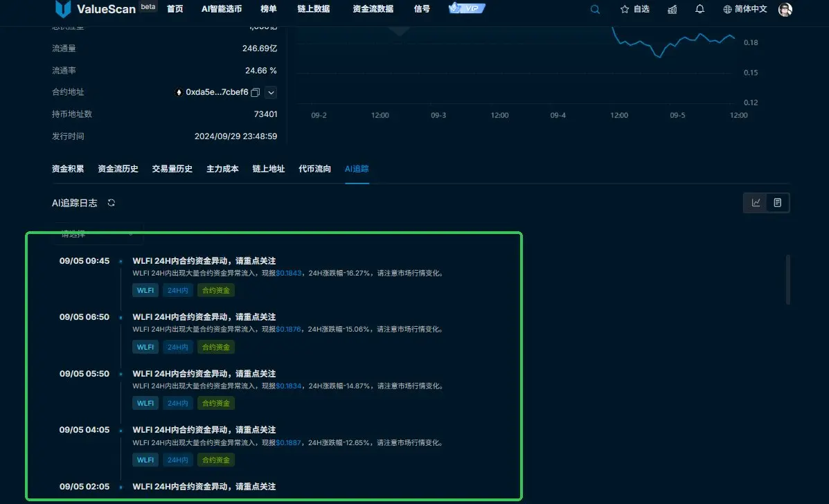The image size is (829, 504).
Task: Open 链上数据 menu
Action: click(314, 9)
